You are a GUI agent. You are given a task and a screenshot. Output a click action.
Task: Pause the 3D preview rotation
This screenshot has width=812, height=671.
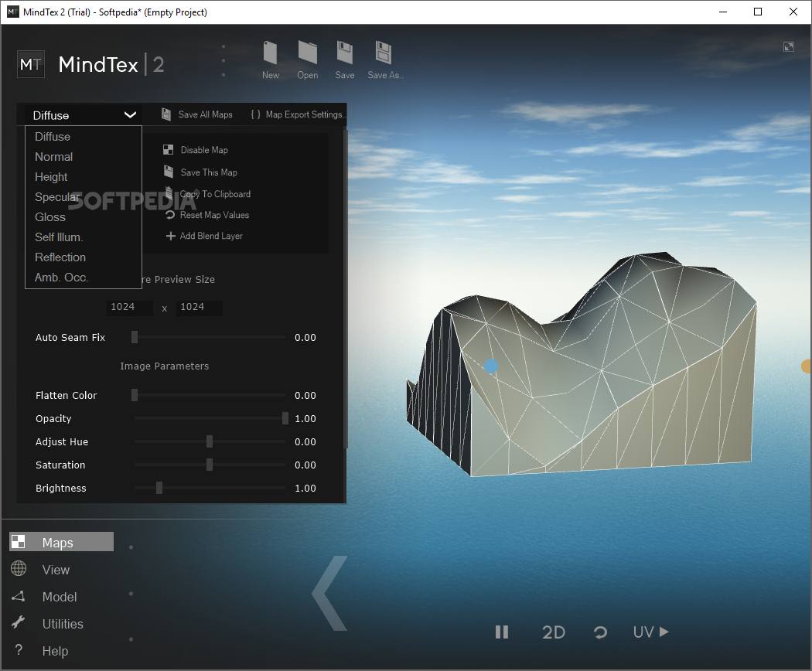tap(502, 632)
